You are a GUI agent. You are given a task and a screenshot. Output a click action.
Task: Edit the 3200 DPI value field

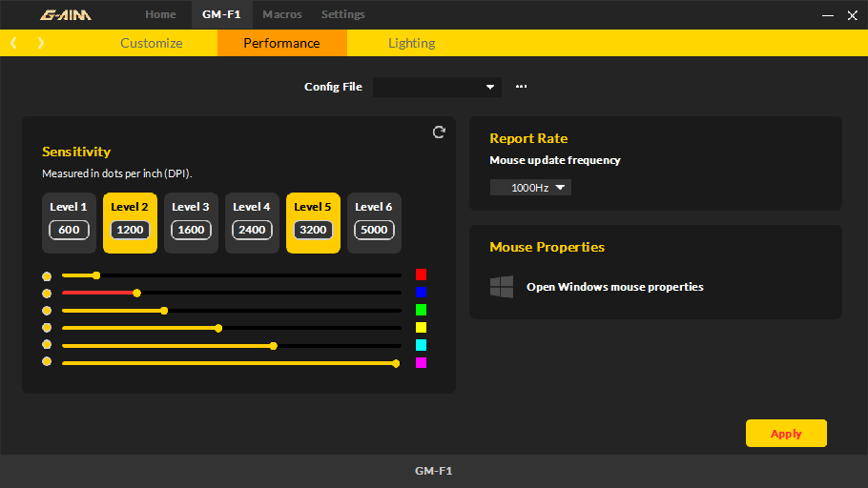[x=313, y=230]
